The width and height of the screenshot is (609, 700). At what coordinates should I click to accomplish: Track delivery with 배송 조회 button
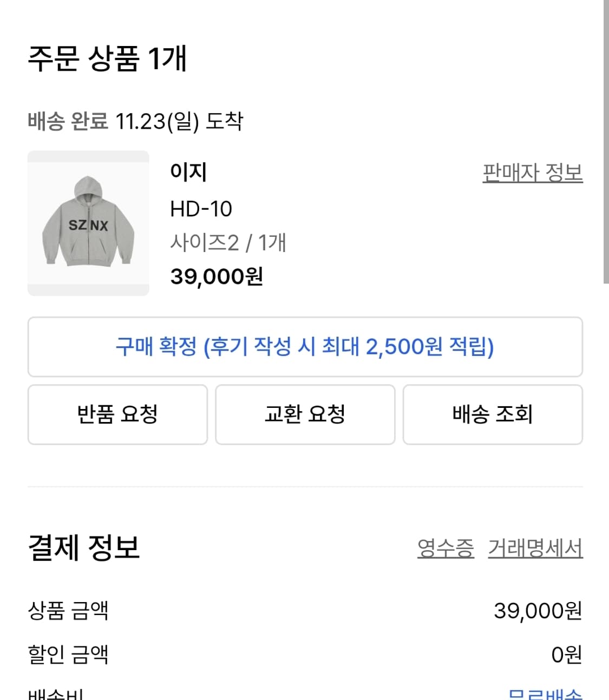tap(492, 414)
